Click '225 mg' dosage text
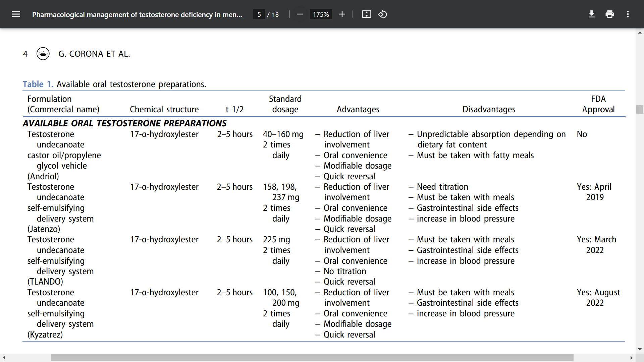The height and width of the screenshot is (362, 644). (x=276, y=239)
